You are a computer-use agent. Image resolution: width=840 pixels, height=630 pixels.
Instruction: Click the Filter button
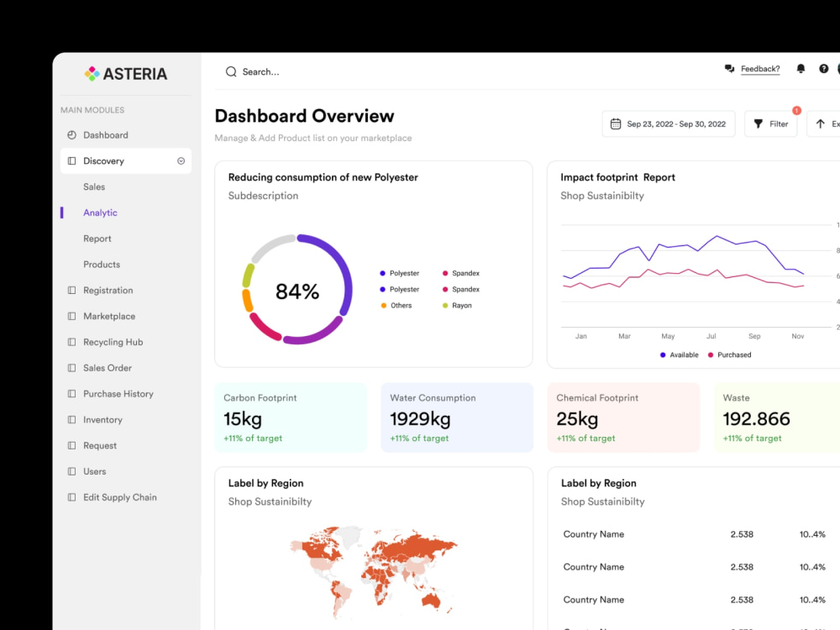[x=771, y=123]
